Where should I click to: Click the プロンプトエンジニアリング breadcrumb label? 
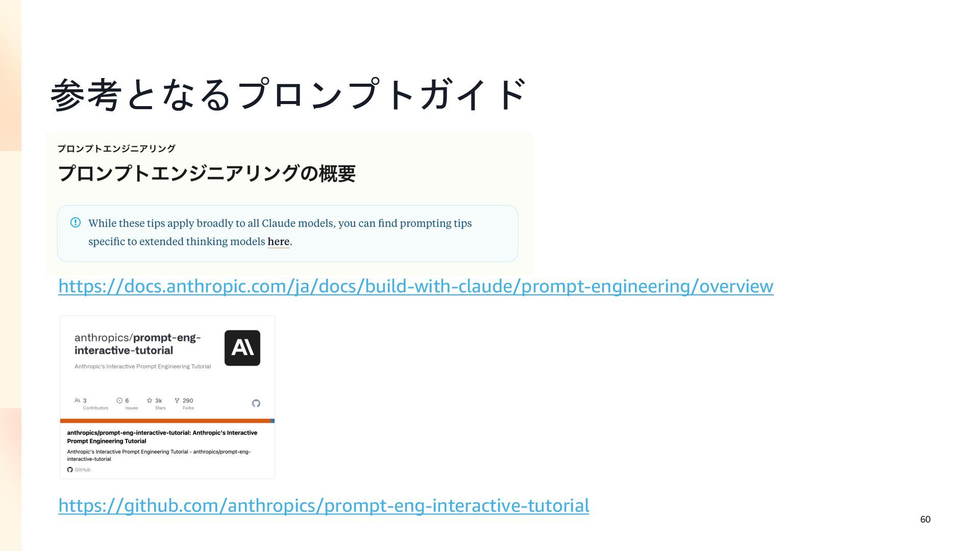[116, 148]
